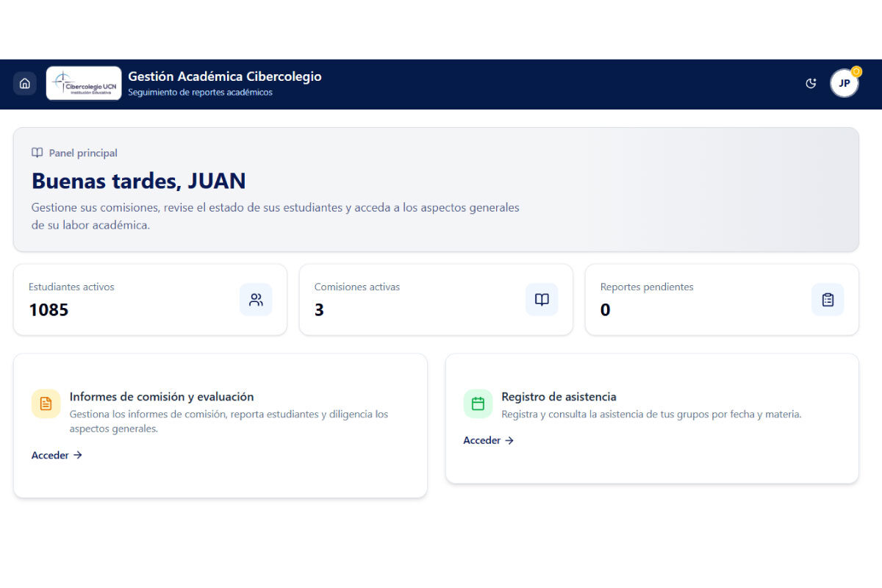Click the clipboard icon on Reportes pendientes card
This screenshot has width=882, height=588.
click(828, 299)
